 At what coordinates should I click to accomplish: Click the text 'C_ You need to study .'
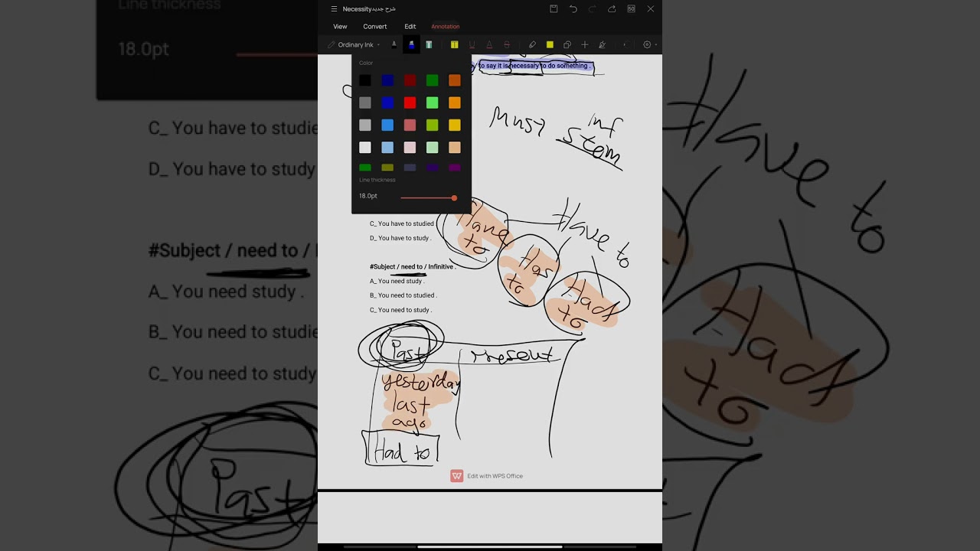coord(400,310)
